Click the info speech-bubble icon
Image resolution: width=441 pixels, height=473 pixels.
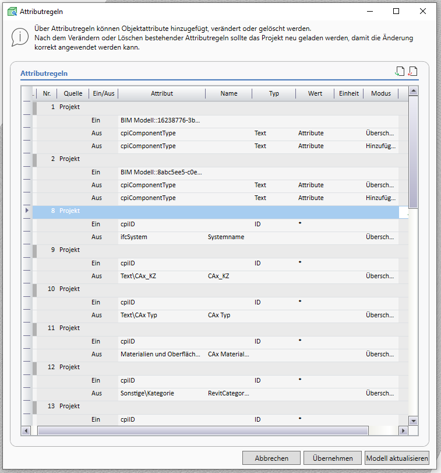click(20, 37)
